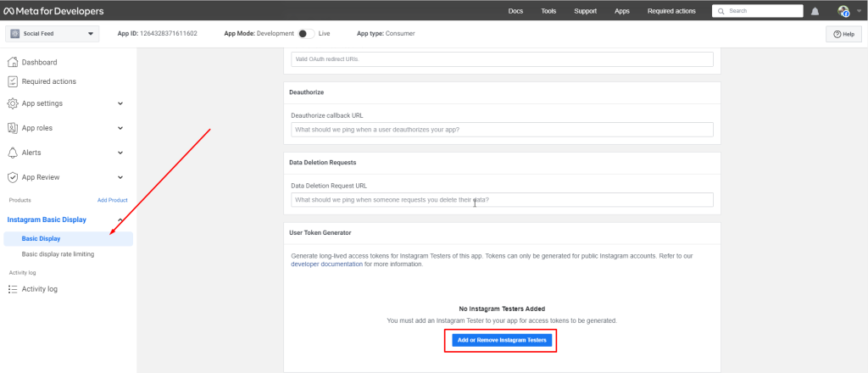Click the App Review shield icon
The width and height of the screenshot is (868, 373).
(x=13, y=177)
